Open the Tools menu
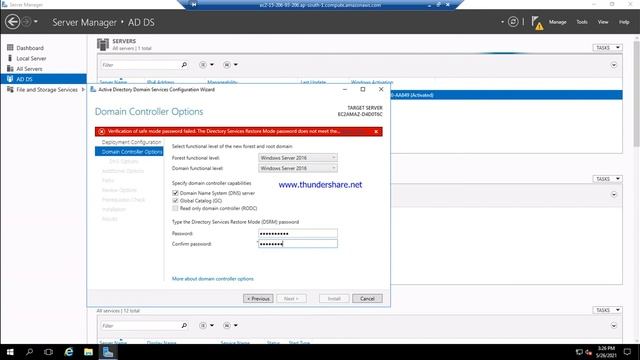 (582, 22)
